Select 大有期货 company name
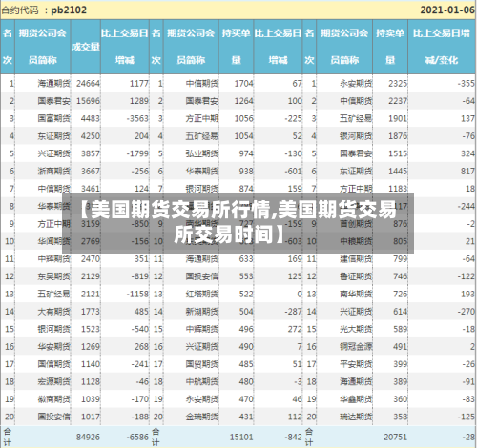Image resolution: width=477 pixels, height=448 pixels. [53, 312]
